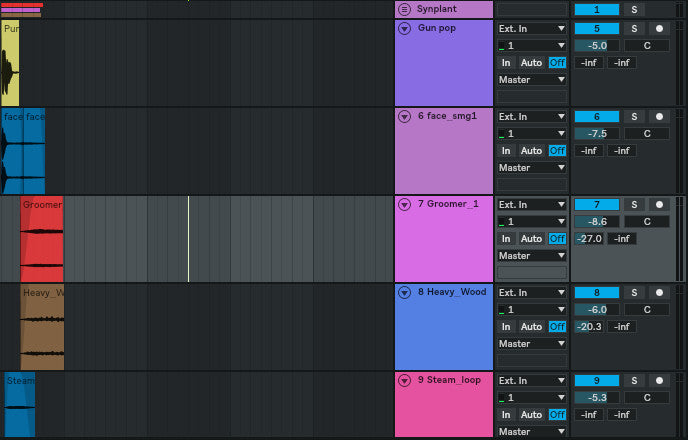Screen dimensions: 688x440
Task: Select the first blue face clip
Action: click(13, 151)
